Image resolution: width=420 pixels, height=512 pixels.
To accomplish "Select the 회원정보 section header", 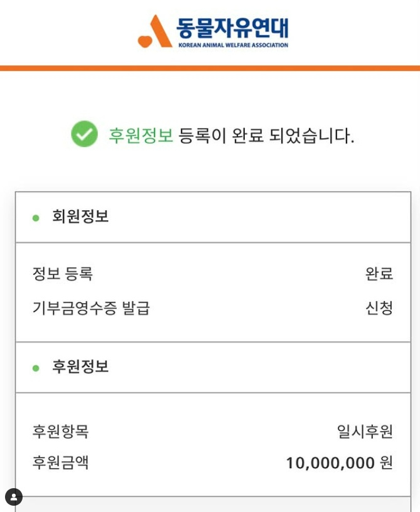I will click(80, 217).
